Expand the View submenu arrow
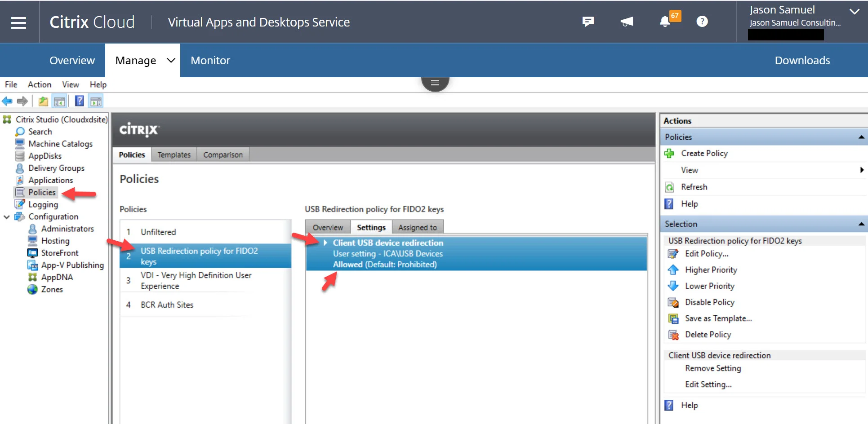Viewport: 868px width, 424px height. tap(862, 170)
